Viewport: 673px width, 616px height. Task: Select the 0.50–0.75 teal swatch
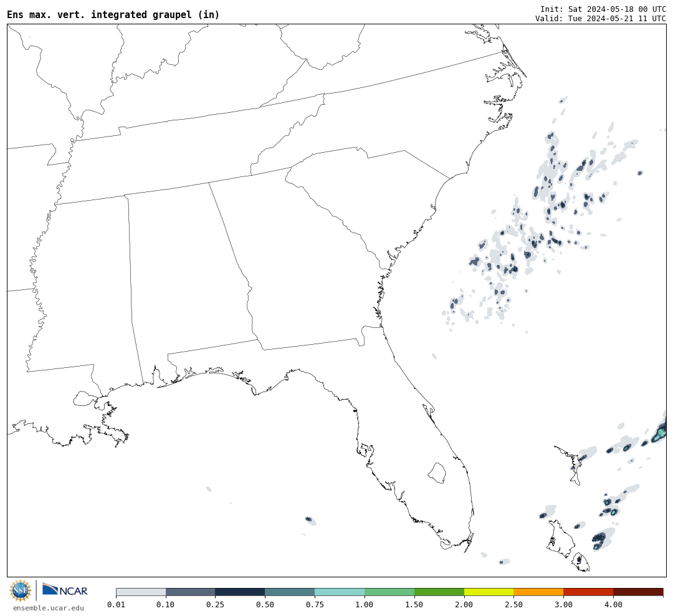(290, 592)
